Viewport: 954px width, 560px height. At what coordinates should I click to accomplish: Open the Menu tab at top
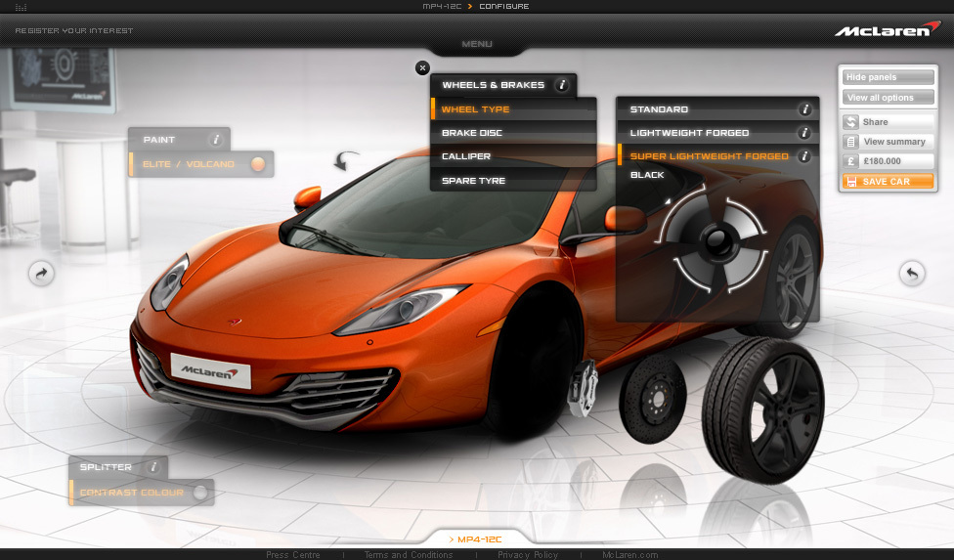point(477,44)
